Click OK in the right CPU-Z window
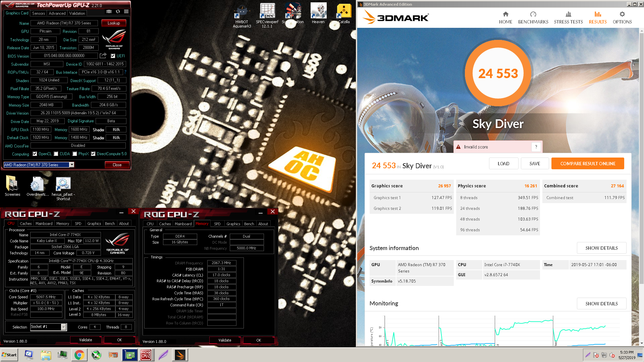Viewport: 644px width, 362px height. coord(259,340)
